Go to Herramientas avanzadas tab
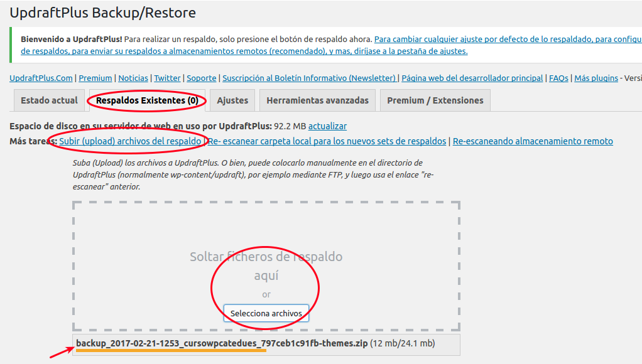 pyautogui.click(x=317, y=100)
